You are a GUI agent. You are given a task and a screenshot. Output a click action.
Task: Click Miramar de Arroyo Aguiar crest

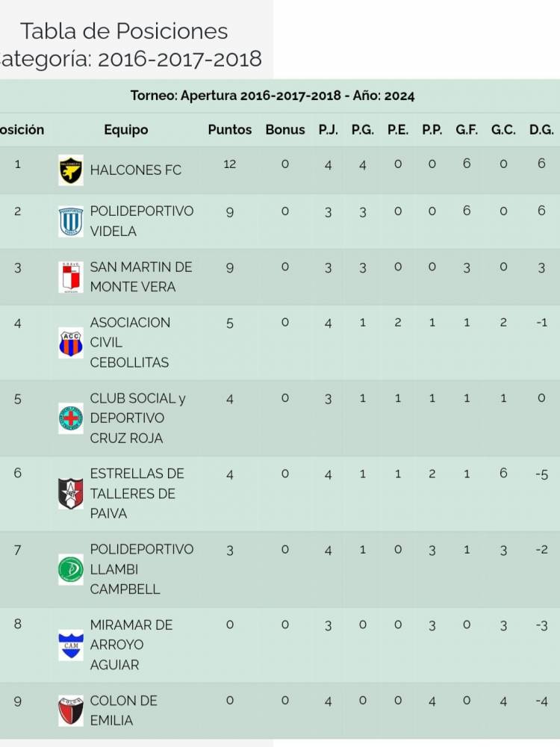point(71,645)
